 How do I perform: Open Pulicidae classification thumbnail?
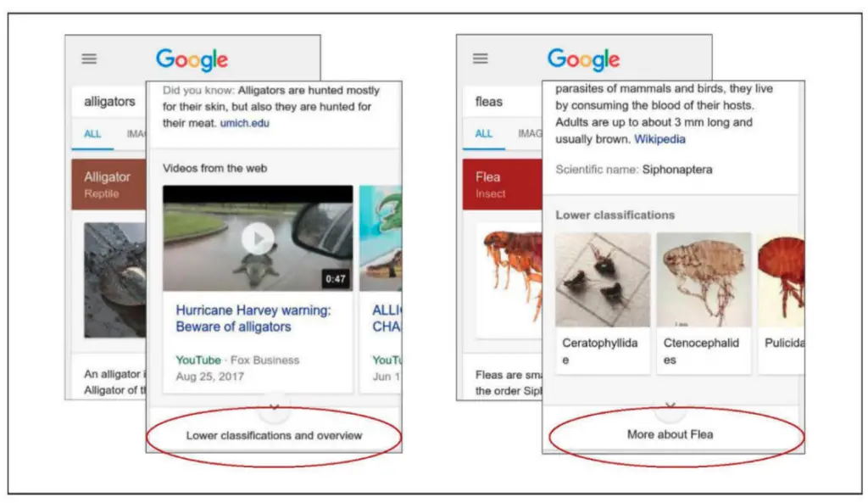781,280
